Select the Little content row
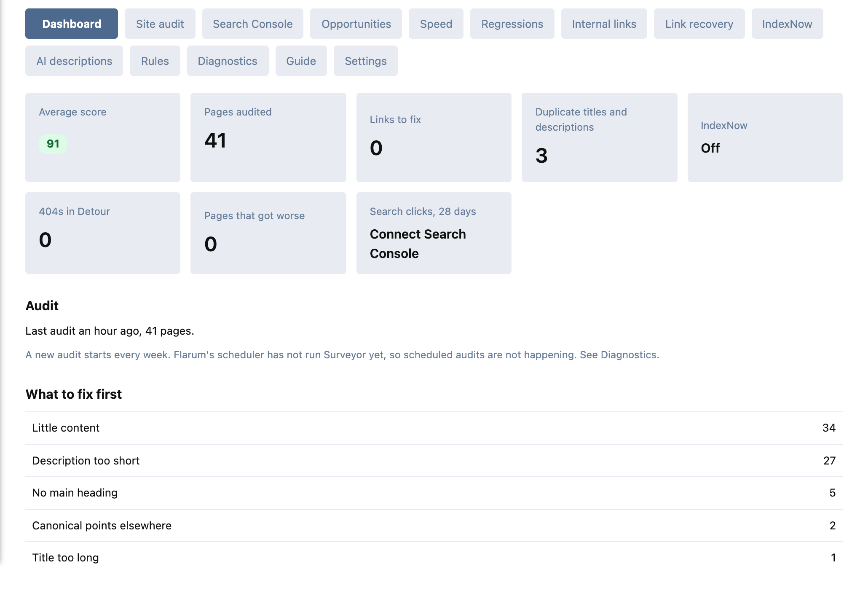 (x=434, y=428)
